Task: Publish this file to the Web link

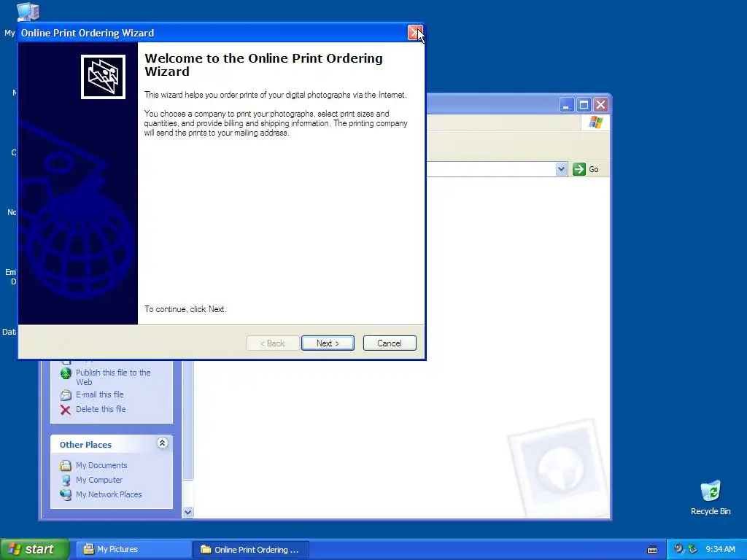Action: [113, 377]
